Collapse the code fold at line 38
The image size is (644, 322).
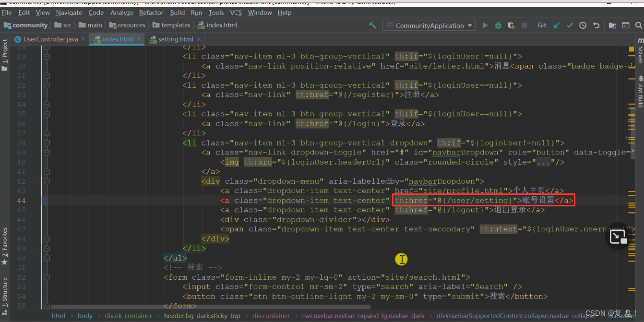click(x=47, y=143)
